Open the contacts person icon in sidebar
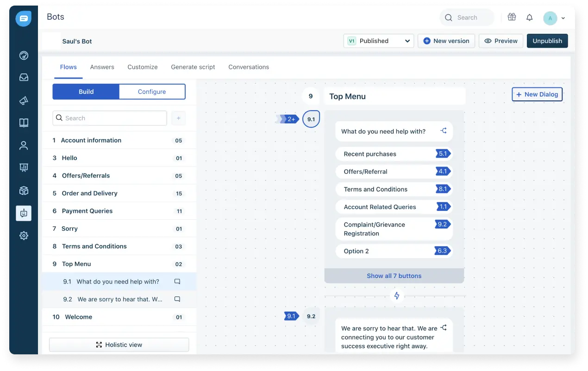 click(x=24, y=145)
